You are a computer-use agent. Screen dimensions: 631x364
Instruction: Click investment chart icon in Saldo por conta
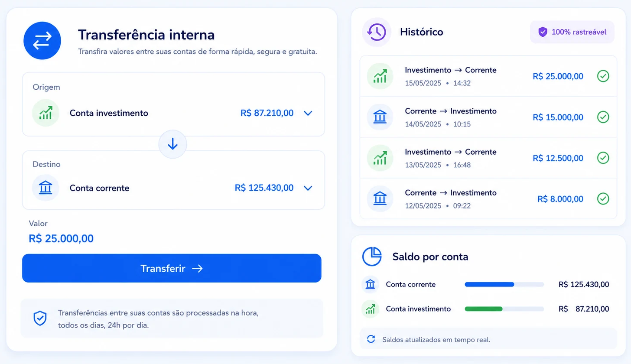pyautogui.click(x=370, y=309)
